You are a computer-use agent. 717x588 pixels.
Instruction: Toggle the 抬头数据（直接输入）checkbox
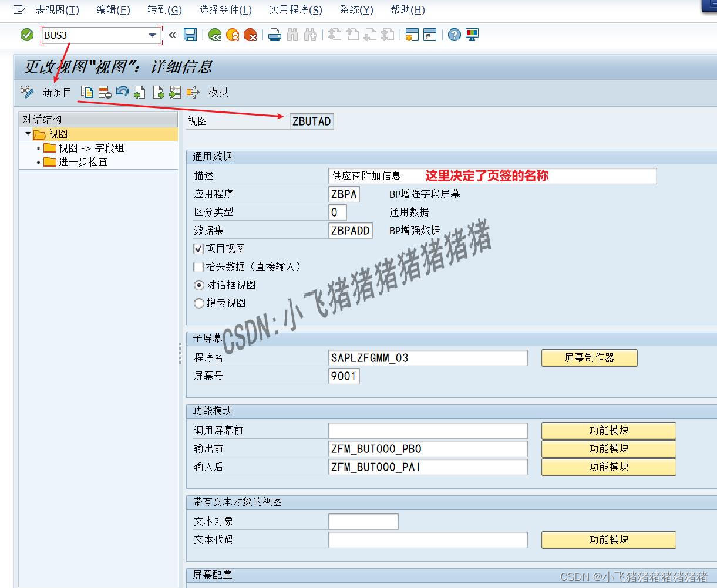point(198,266)
